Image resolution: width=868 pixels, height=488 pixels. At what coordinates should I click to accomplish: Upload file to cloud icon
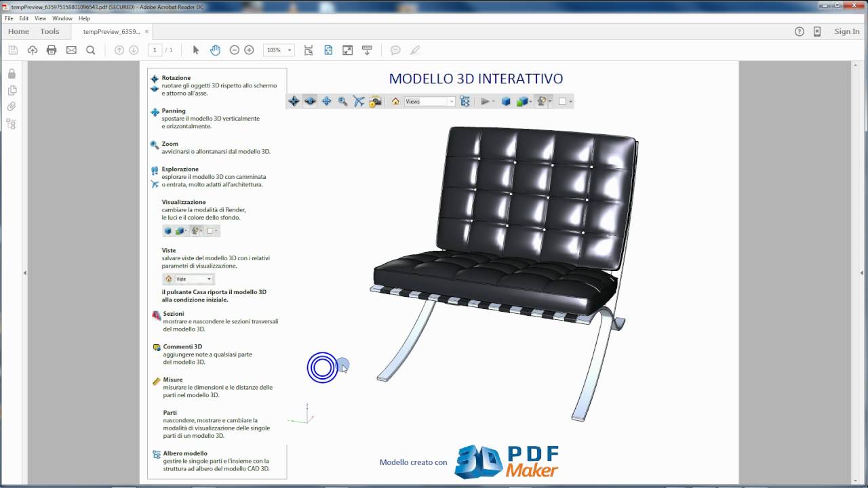pyautogui.click(x=32, y=50)
